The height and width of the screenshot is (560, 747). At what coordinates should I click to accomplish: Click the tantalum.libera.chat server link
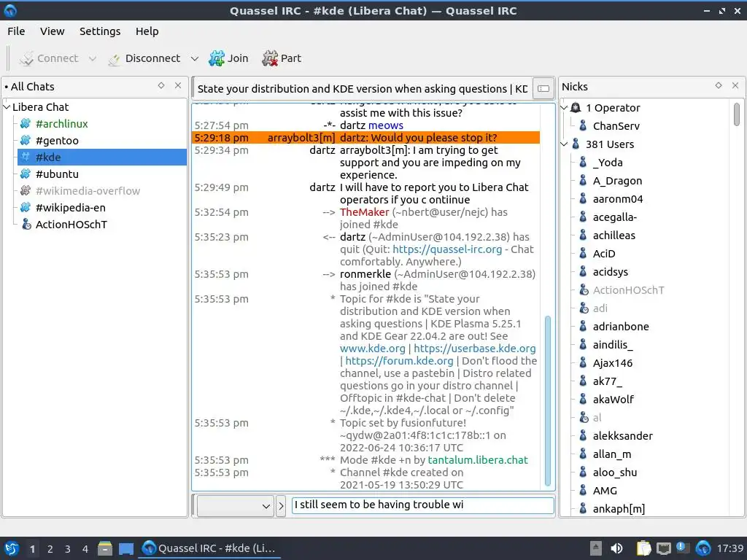pos(478,460)
